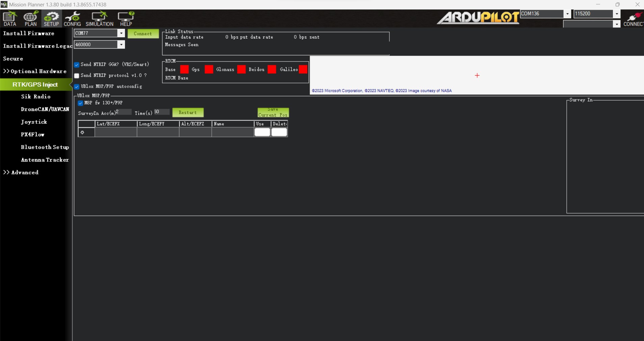Click the SurveyIn Acc(m) input field
The width and height of the screenshot is (644, 341).
[123, 112]
